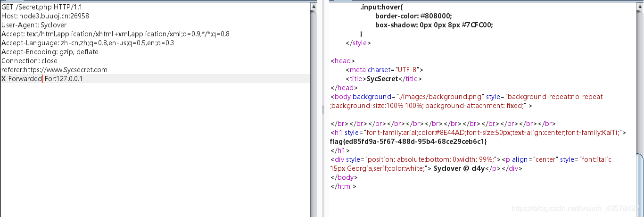644x217 pixels.
Task: Click the closing '</style>' tag
Action: point(358,43)
